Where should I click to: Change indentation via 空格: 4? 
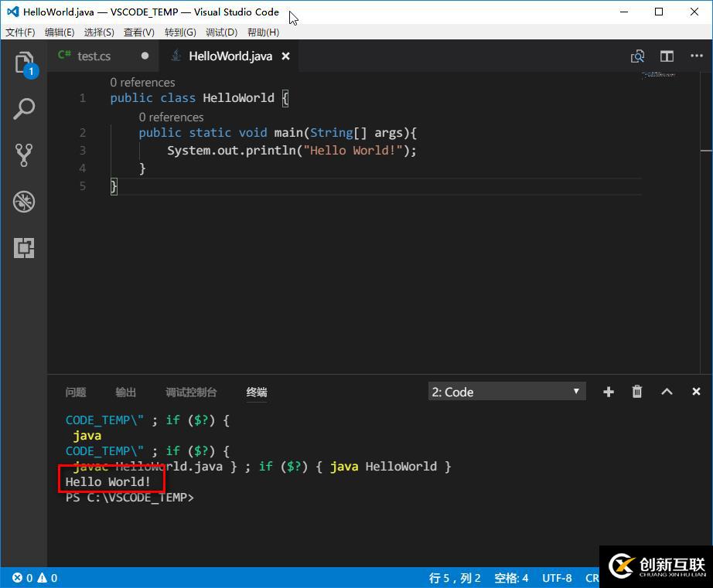click(x=511, y=578)
